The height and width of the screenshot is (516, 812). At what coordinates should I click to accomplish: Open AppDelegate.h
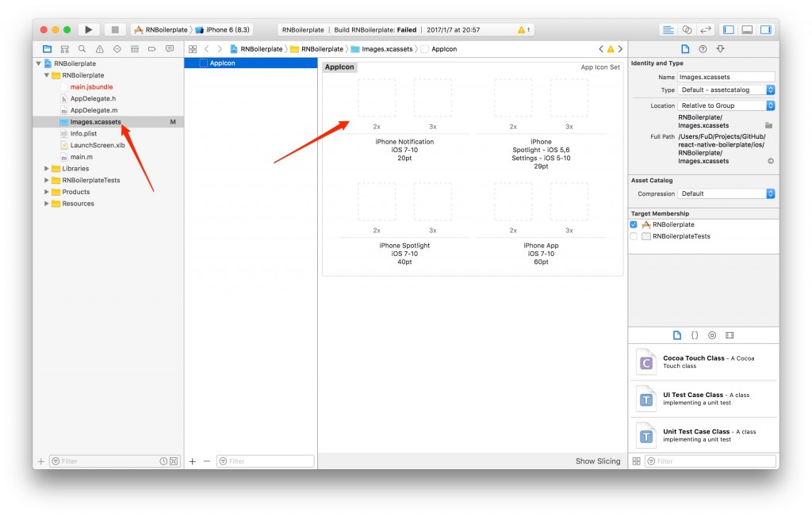click(x=93, y=98)
